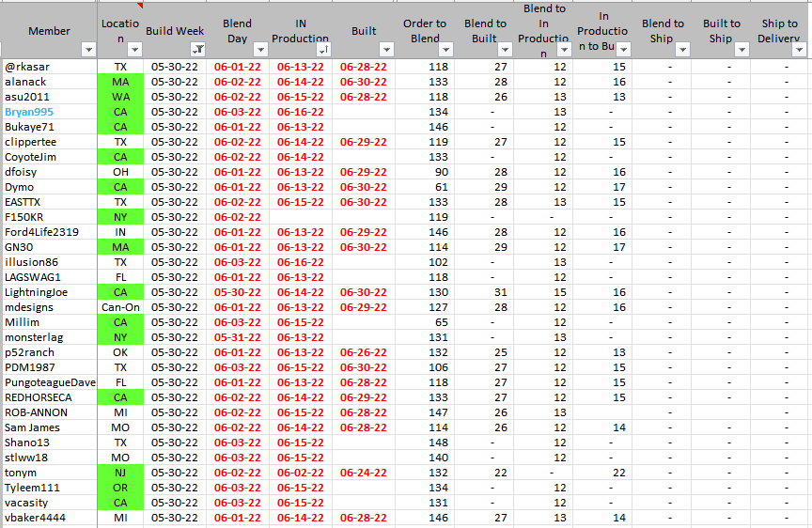Click the green NJ location cell for tonym
The height and width of the screenshot is (528, 812).
click(120, 473)
